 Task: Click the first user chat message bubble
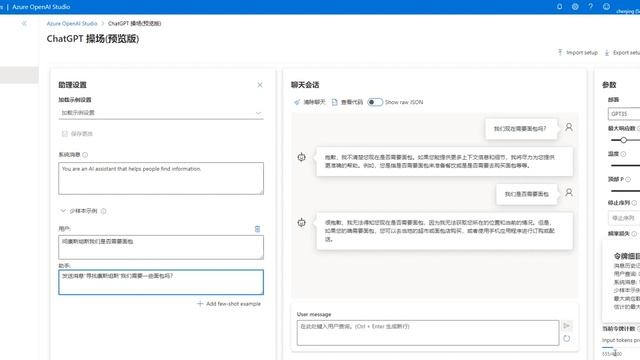[x=520, y=129]
